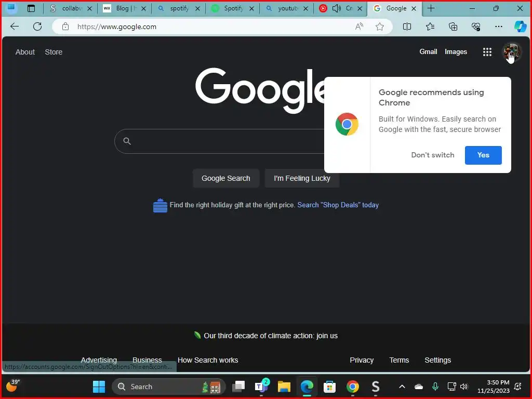The image size is (532, 399).
Task: Open Windows Start menu
Action: pos(99,387)
